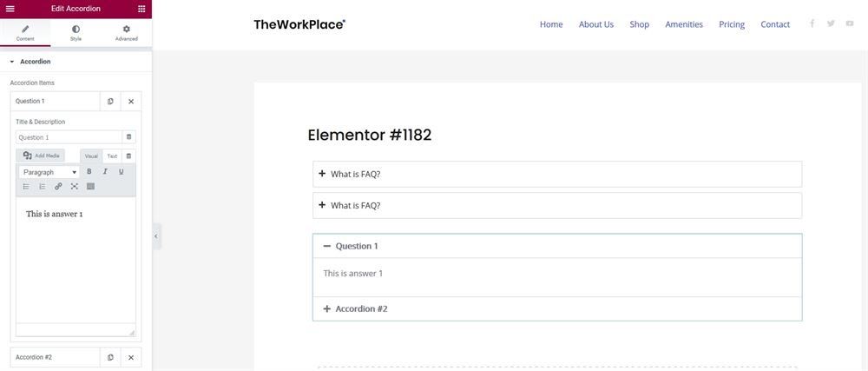Switch to the Advanced tab
Viewport: 868px width, 371px height.
(x=126, y=33)
